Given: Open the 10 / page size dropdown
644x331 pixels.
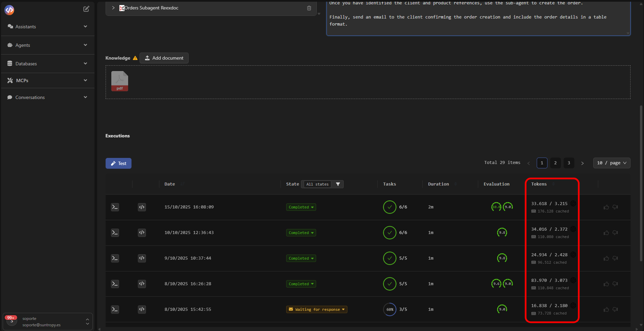Looking at the screenshot, I should pos(612,163).
